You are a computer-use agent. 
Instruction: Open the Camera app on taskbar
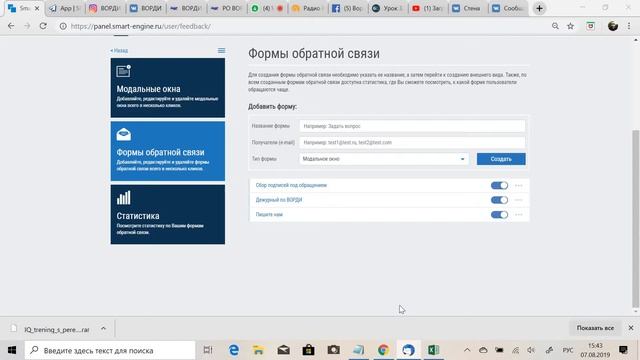(333, 350)
